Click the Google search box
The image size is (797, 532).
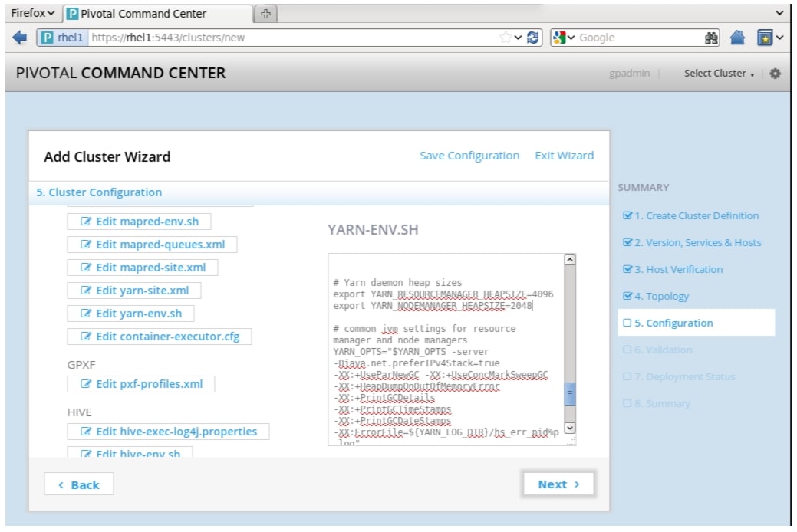tap(640, 38)
